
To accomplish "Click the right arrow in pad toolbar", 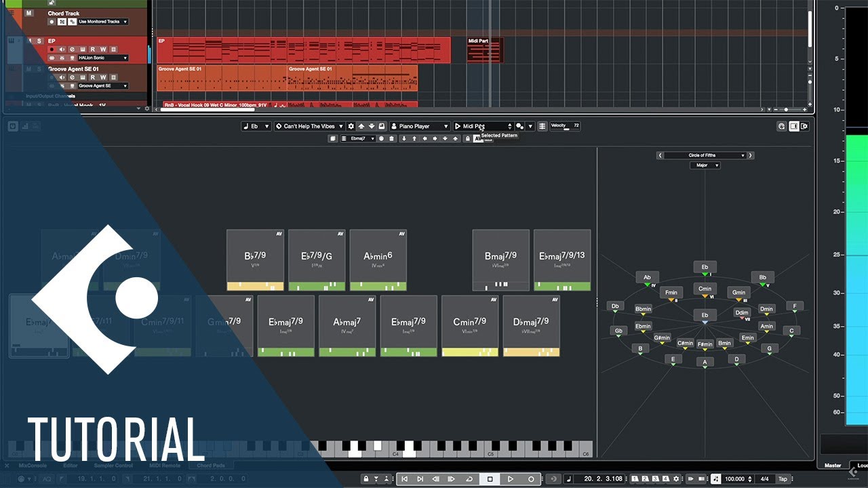I will [435, 138].
